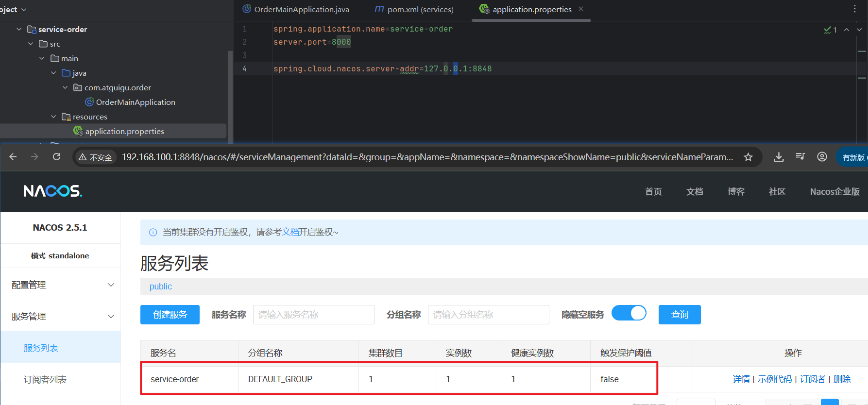Image resolution: width=868 pixels, height=405 pixels.
Task: Switch to OrderMainApplication.java tab
Action: 296,9
